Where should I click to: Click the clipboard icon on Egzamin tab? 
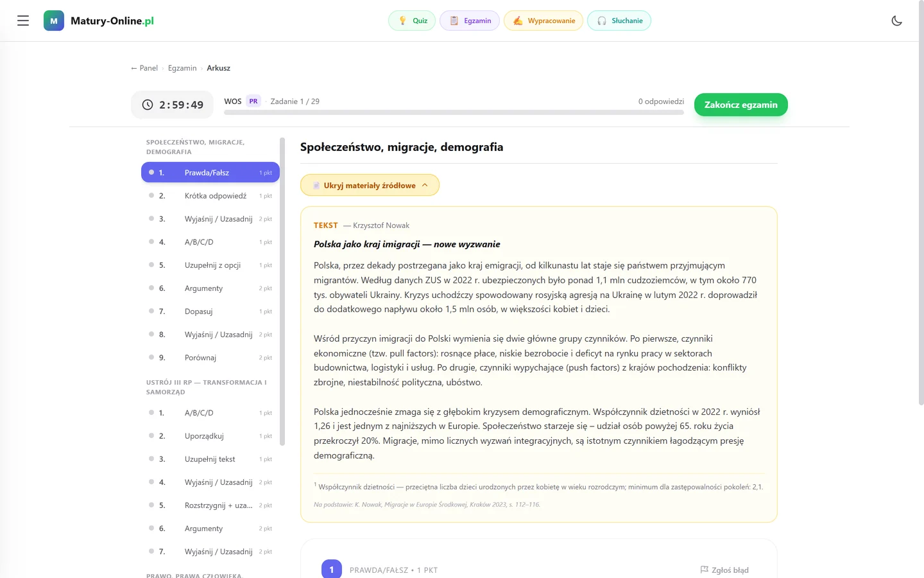pyautogui.click(x=454, y=21)
